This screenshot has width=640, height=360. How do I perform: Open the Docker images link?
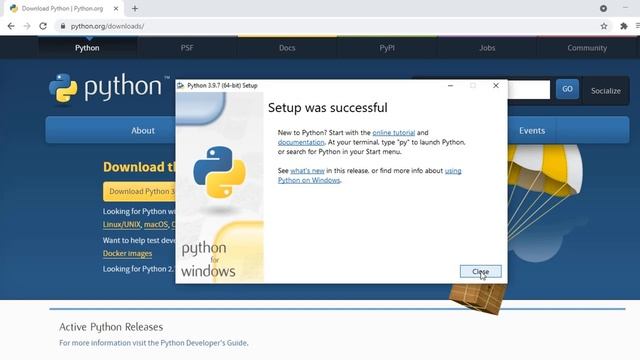[x=127, y=253]
